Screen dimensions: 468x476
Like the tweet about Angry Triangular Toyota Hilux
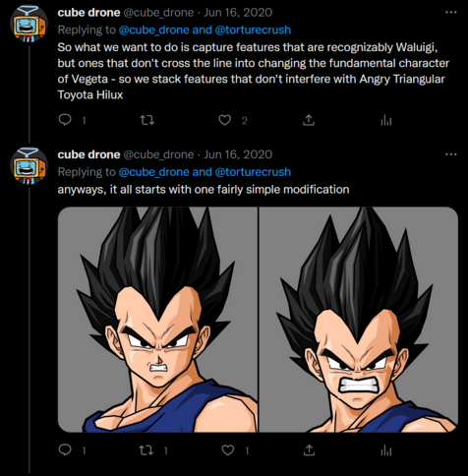[224, 120]
